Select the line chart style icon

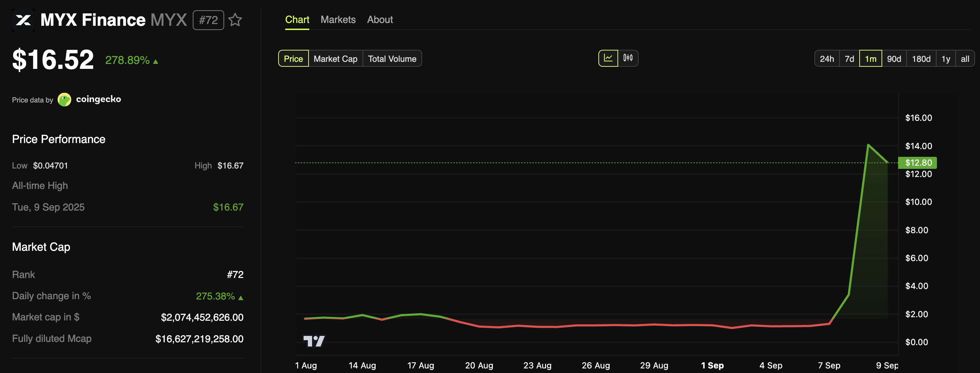tap(609, 58)
